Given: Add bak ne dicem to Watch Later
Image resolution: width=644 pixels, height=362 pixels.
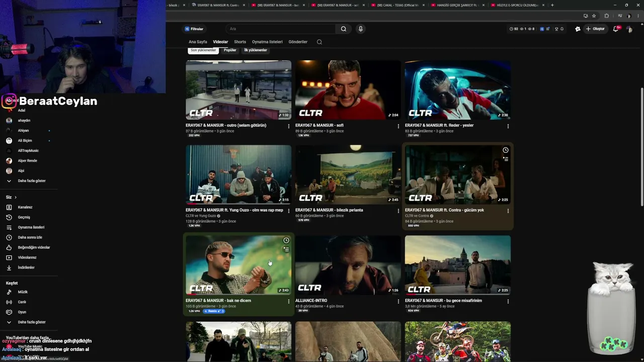Looking at the screenshot, I should pos(286,240).
